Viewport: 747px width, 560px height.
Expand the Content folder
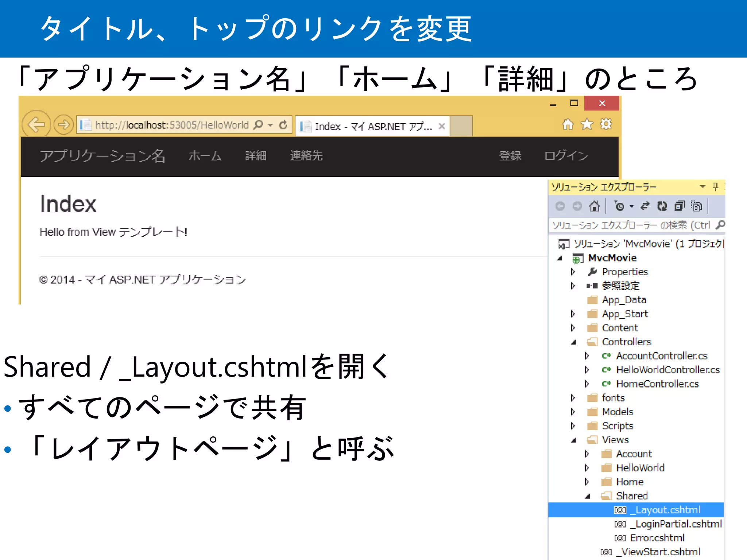tap(573, 328)
